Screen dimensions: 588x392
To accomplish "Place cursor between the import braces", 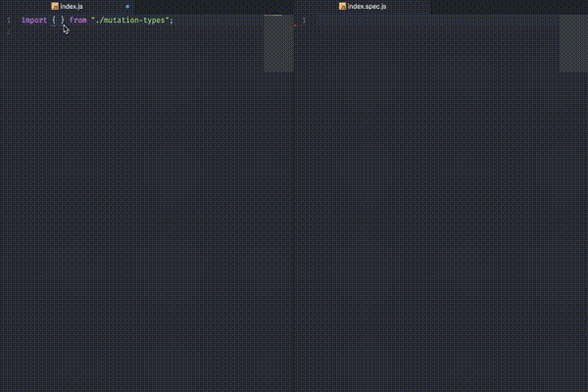I will coord(58,21).
